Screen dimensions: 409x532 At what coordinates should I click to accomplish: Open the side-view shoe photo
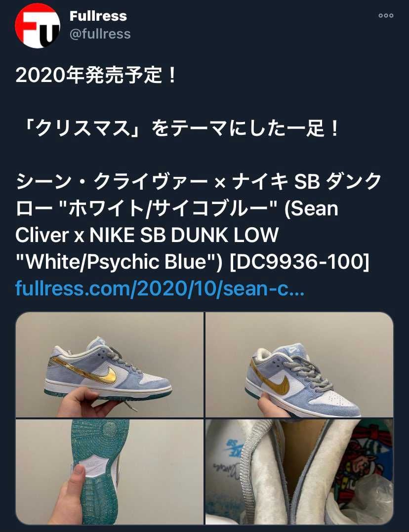[109, 365]
